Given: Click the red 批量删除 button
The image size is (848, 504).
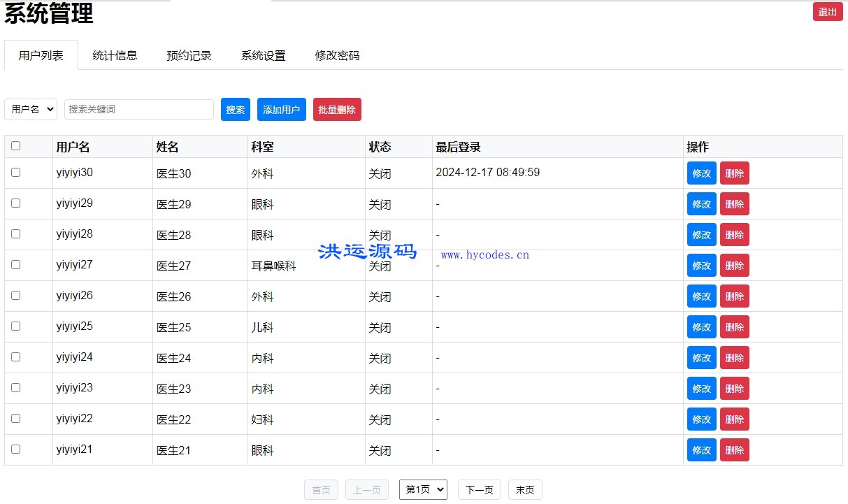Looking at the screenshot, I should (337, 109).
